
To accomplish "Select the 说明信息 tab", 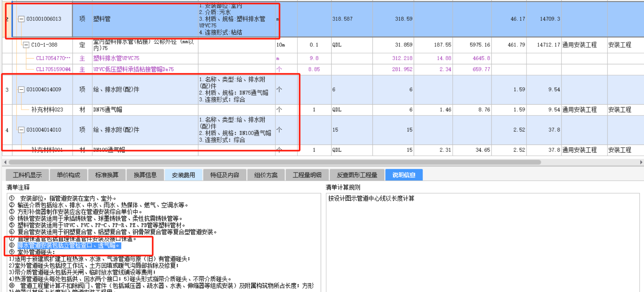I will (x=404, y=175).
